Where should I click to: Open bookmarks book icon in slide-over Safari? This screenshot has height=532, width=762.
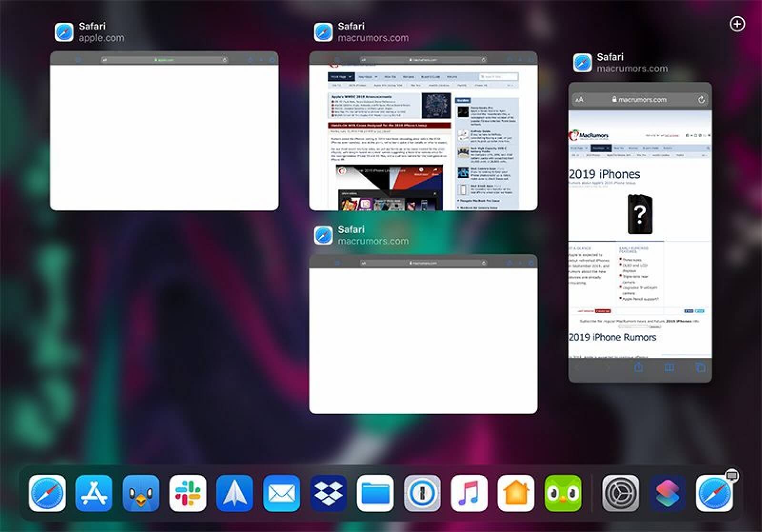coord(669,367)
